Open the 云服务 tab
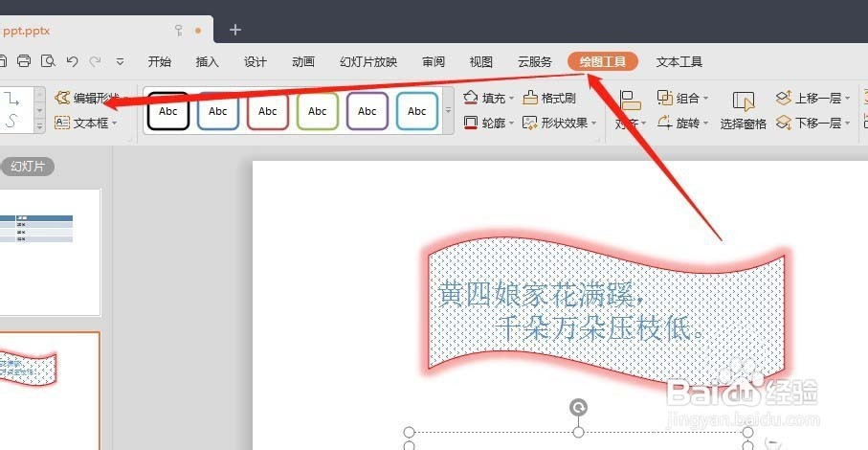 pos(535,61)
